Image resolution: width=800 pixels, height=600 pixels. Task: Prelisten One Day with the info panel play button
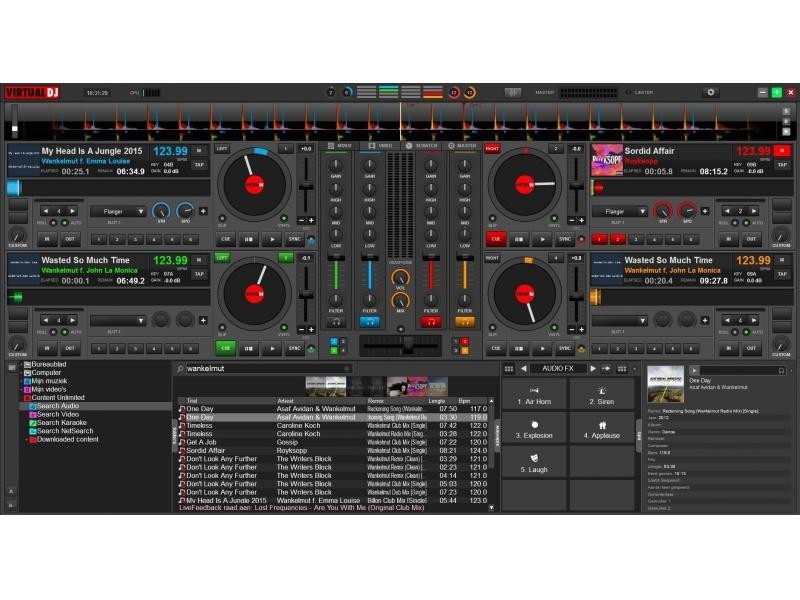coord(694,370)
